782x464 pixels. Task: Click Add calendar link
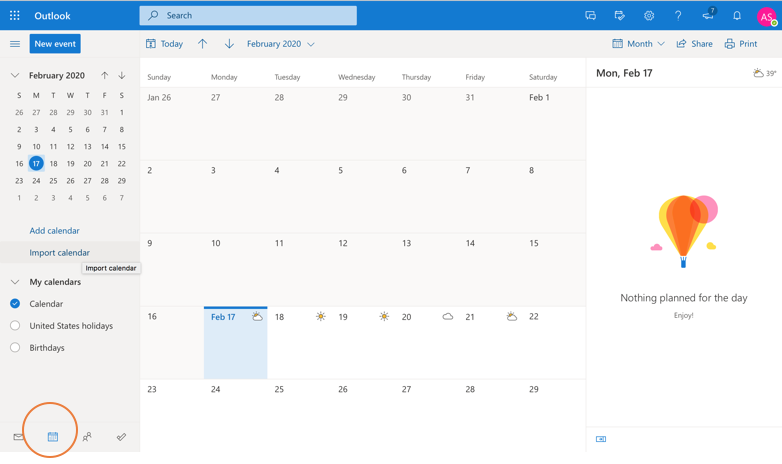54,231
